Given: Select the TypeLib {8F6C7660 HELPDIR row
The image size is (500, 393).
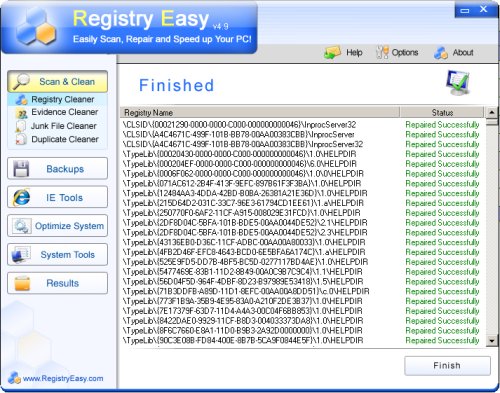Looking at the screenshot, I should [x=302, y=331].
